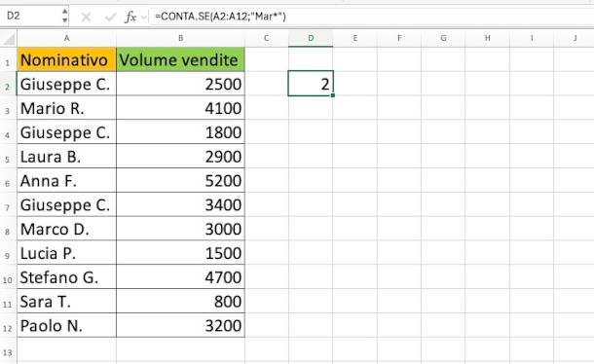Select the cell with value 5200
This screenshot has height=364, width=594.
(x=181, y=181)
